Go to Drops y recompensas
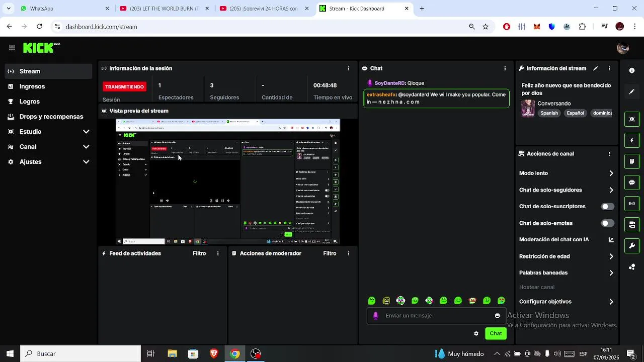The height and width of the screenshot is (362, 644). (x=49, y=117)
